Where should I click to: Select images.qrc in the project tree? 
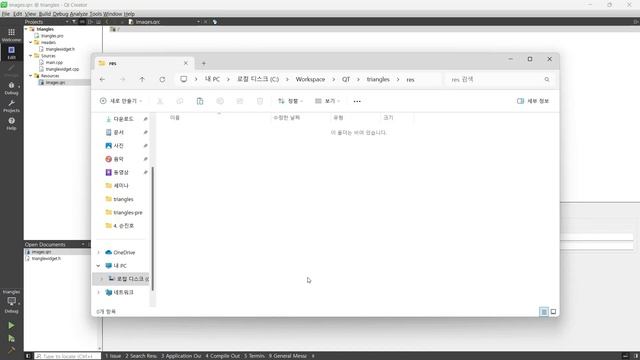tap(55, 82)
